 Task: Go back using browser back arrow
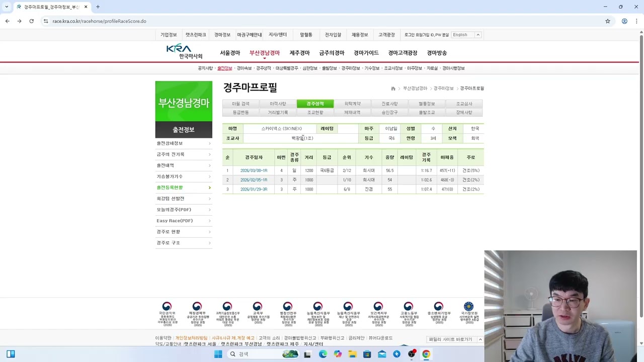click(x=7, y=21)
